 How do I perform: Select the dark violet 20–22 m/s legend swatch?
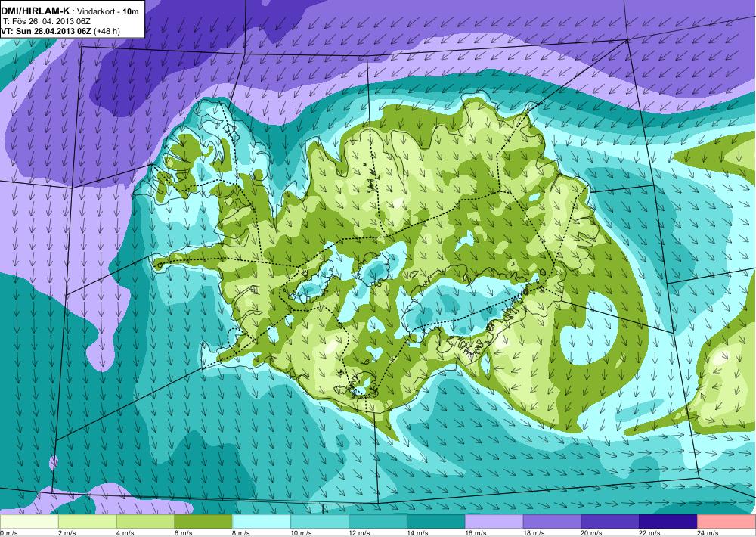[x=610, y=522]
